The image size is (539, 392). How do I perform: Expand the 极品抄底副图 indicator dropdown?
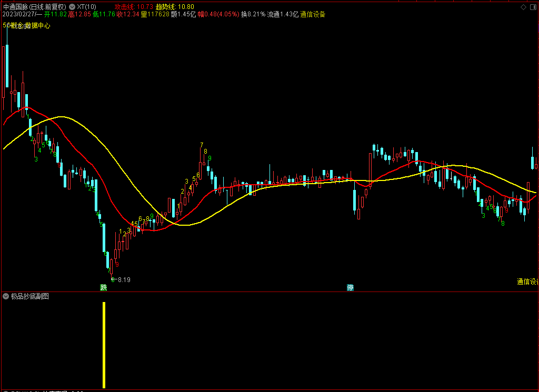5,296
